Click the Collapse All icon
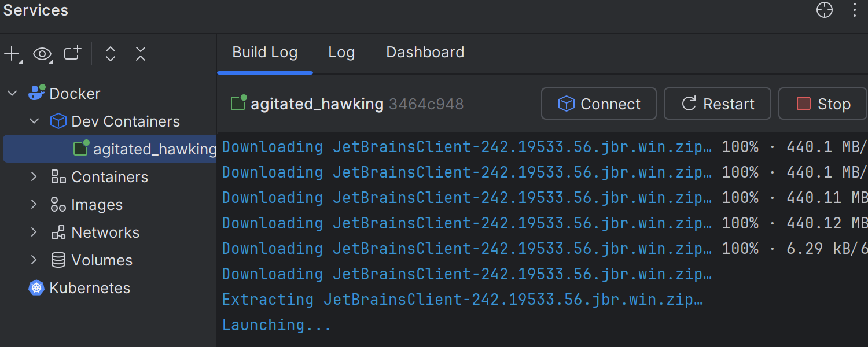The width and height of the screenshot is (868, 347). pos(141,54)
